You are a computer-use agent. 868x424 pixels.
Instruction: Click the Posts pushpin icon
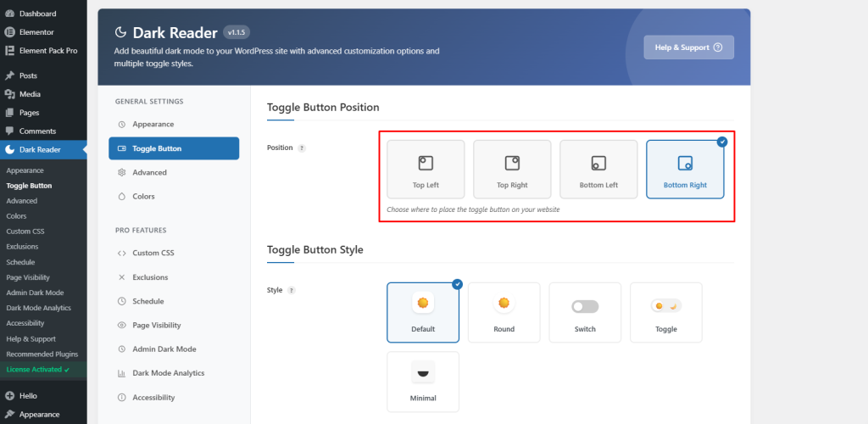pos(9,75)
